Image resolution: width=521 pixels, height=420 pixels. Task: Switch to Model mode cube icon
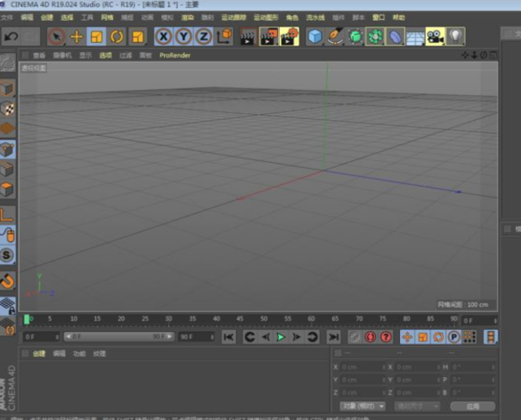click(8, 88)
